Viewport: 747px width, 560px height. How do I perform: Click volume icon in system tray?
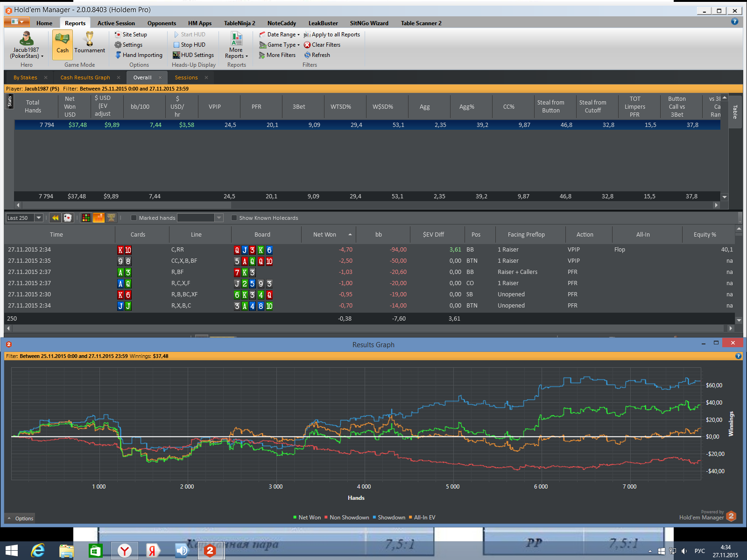tap(684, 551)
